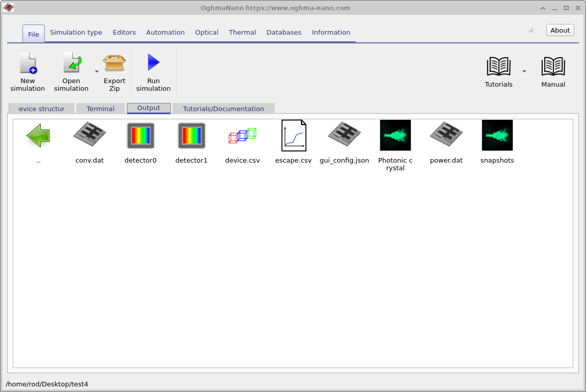Open the Optical ribbon tab
586x392 pixels.
click(x=207, y=33)
